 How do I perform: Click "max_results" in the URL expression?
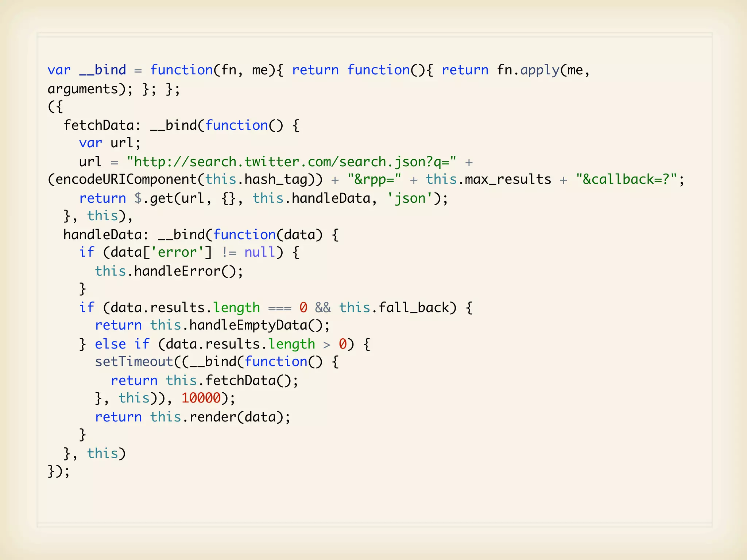tap(508, 180)
